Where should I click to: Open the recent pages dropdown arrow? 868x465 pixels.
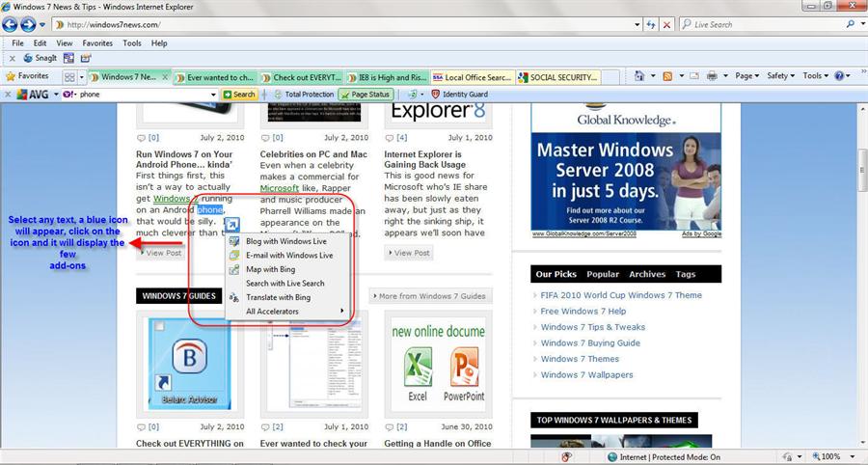[42, 25]
